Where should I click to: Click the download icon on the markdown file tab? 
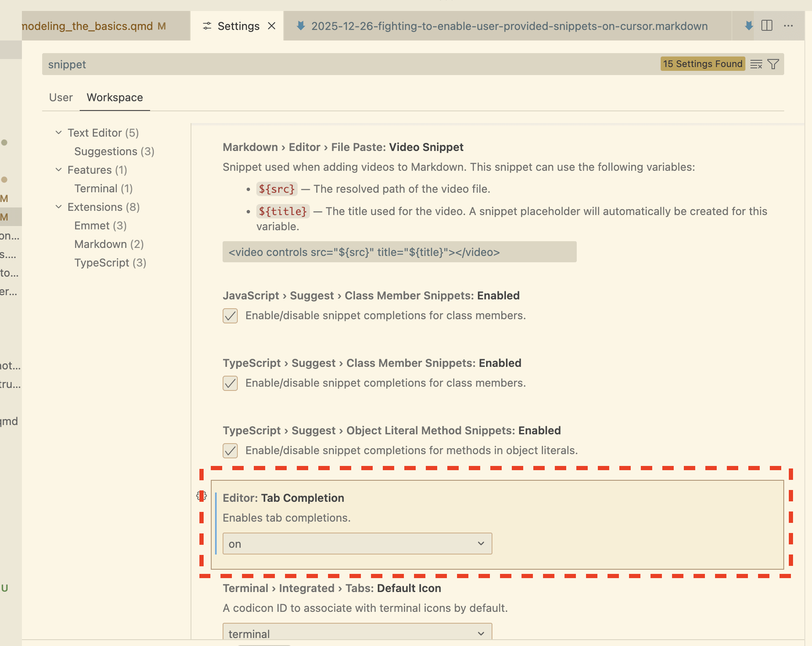301,26
